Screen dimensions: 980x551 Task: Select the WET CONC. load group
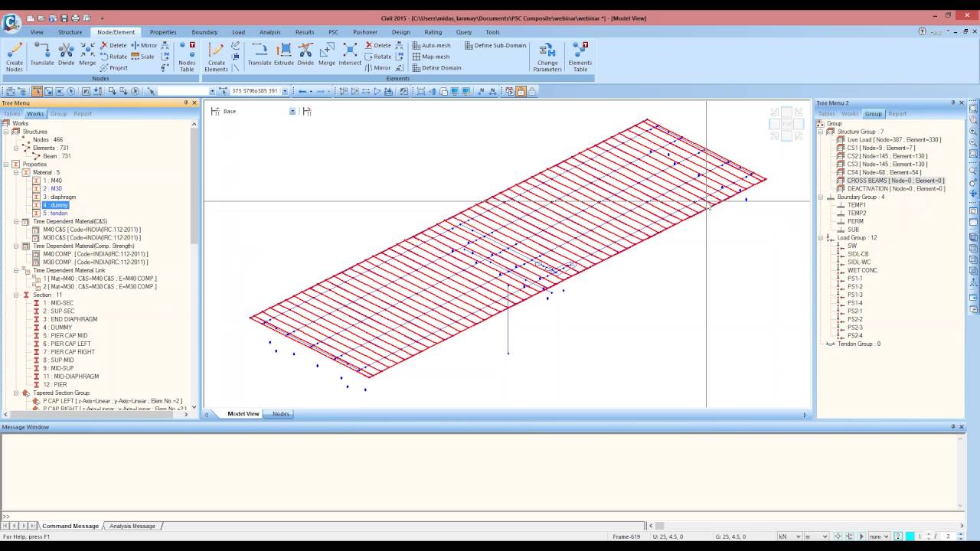tap(862, 270)
